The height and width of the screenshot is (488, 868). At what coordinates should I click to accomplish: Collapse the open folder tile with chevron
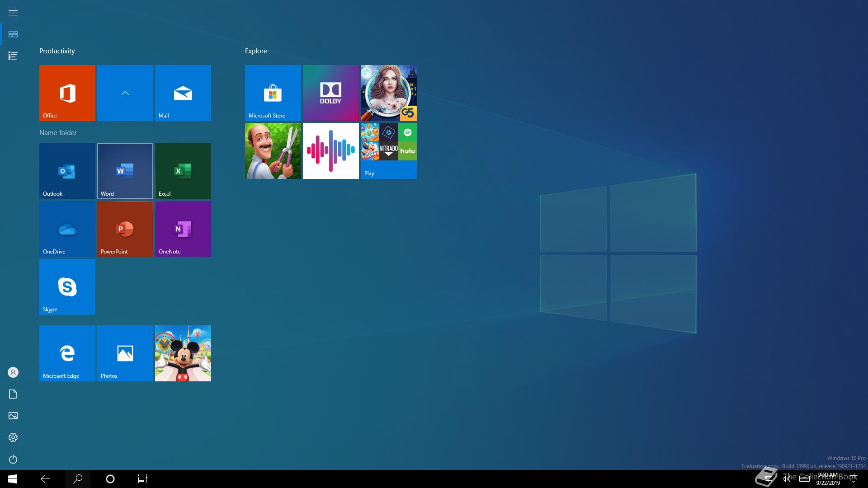coord(125,93)
